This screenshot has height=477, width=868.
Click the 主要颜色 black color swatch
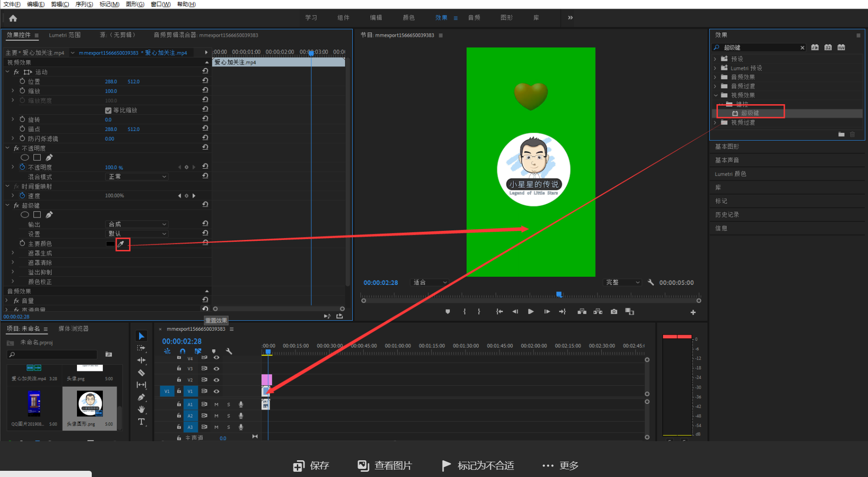pos(110,244)
